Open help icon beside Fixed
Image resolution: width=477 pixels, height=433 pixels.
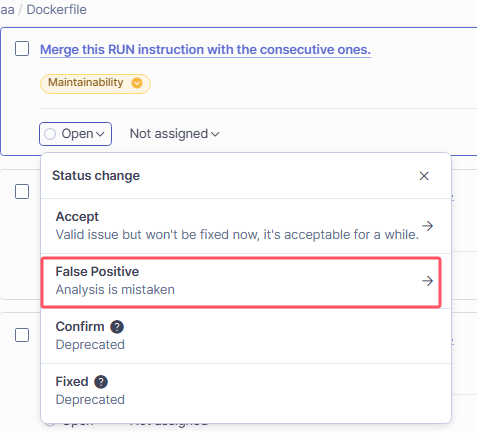point(101,382)
